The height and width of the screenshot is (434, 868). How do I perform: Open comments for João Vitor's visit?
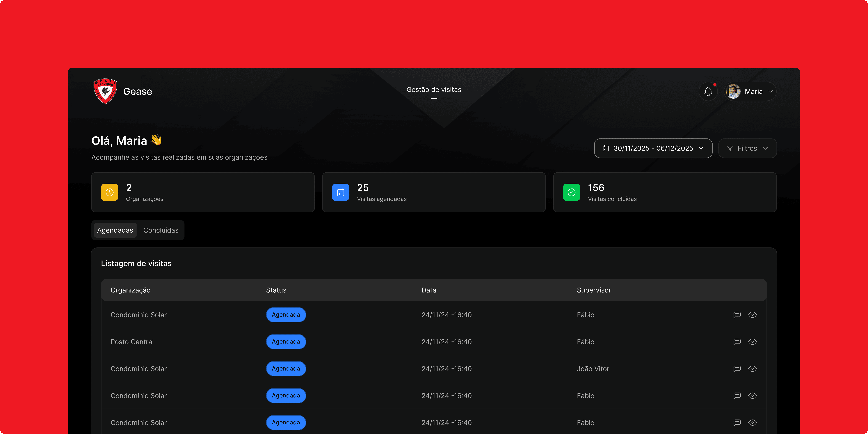[737, 369]
